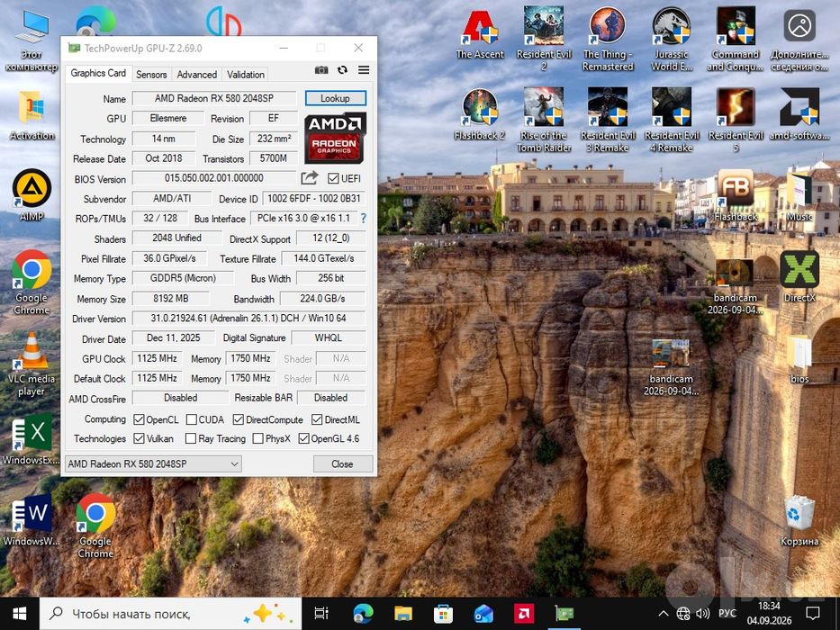The width and height of the screenshot is (840, 630).
Task: Click the Name field value
Action: tap(214, 99)
